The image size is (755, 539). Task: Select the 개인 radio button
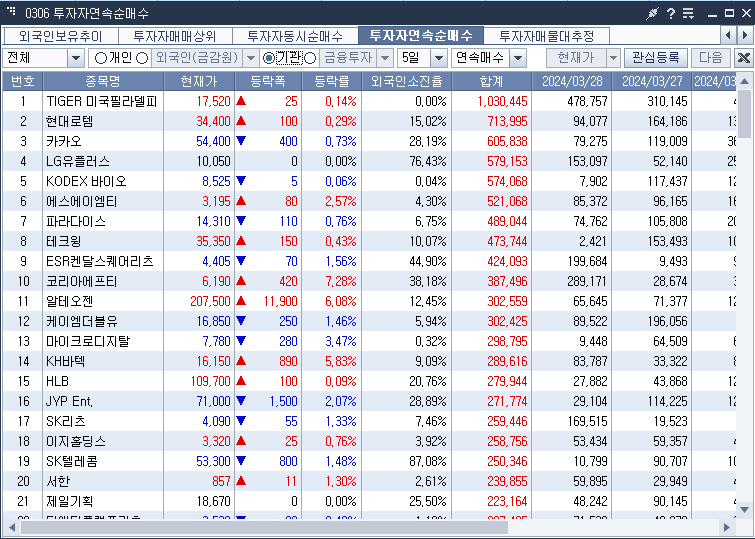101,58
